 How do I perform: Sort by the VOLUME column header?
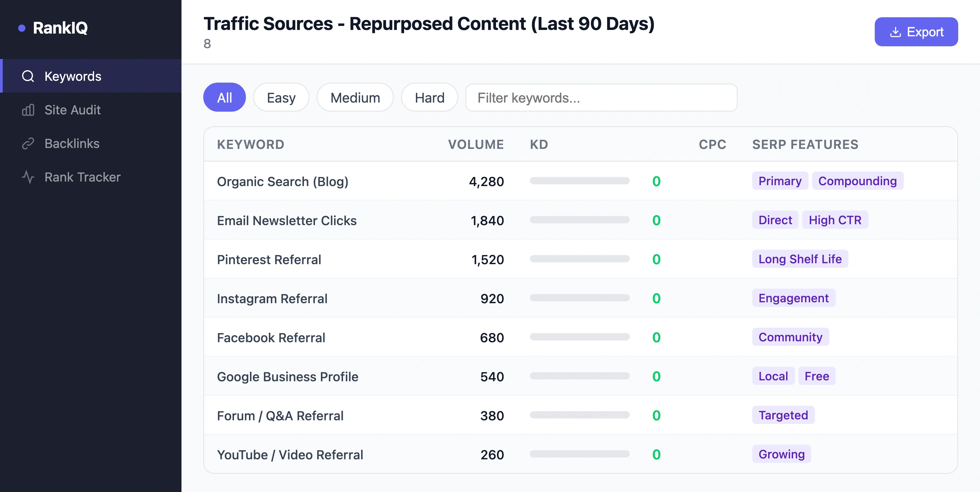tap(475, 144)
